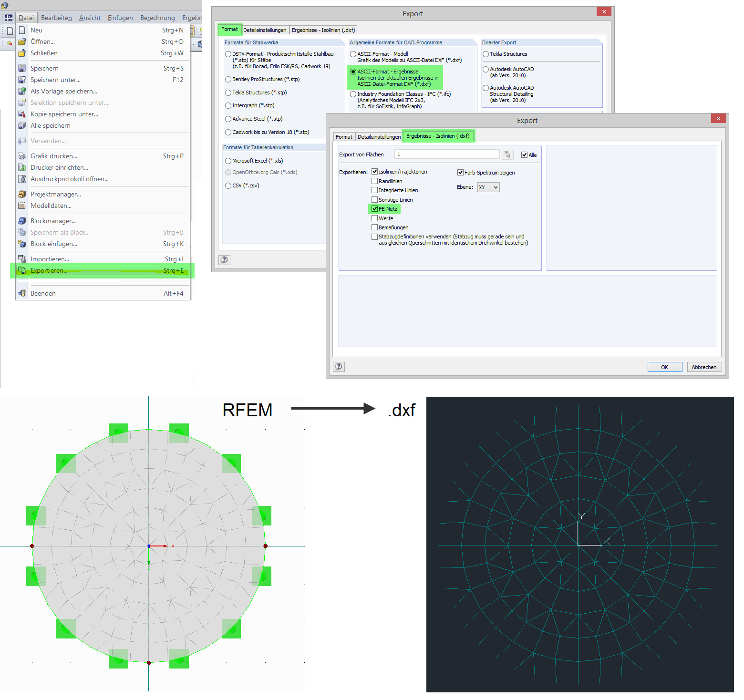The width and height of the screenshot is (744, 700).
Task: Switch to the Detaileinstellungen tab
Action: (378, 136)
